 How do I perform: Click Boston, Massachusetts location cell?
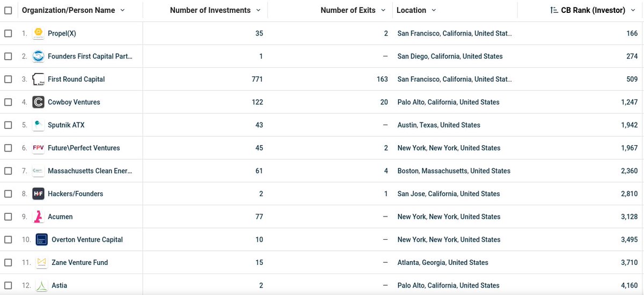pos(453,171)
